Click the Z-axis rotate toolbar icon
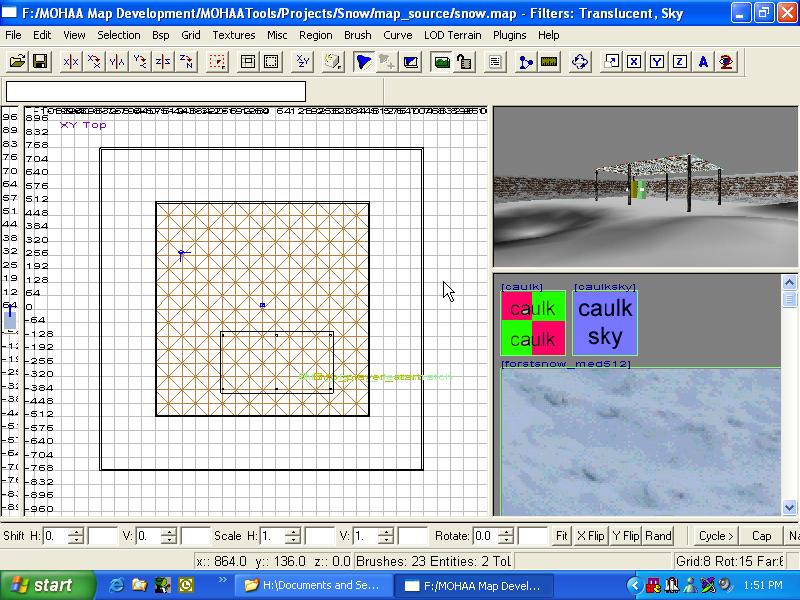The width and height of the screenshot is (800, 600). (x=186, y=62)
